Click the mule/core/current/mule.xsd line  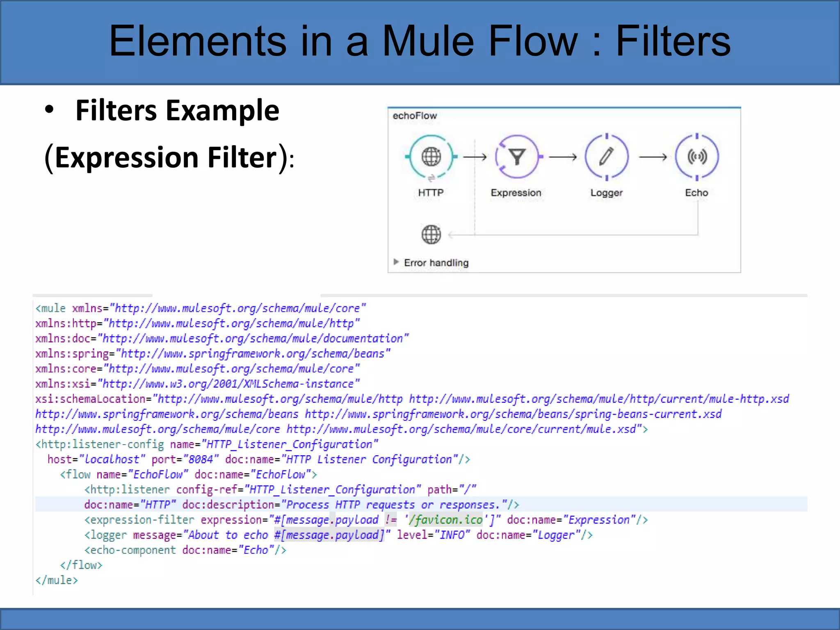[x=342, y=429]
